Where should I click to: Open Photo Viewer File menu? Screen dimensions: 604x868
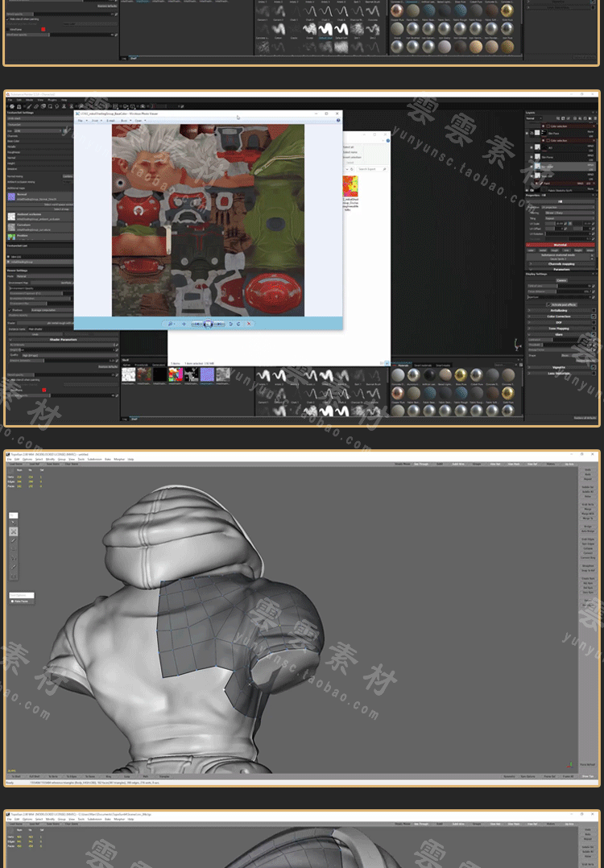(81, 120)
